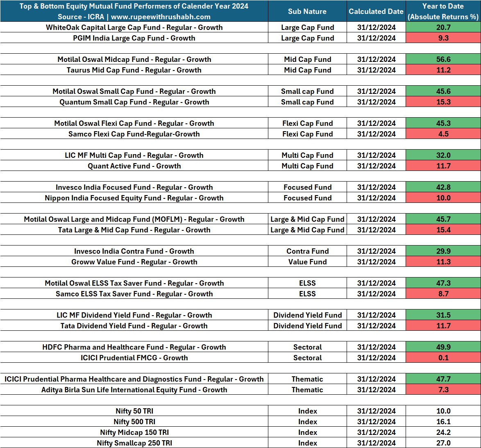Click the 45.3 return cell

click(x=443, y=123)
